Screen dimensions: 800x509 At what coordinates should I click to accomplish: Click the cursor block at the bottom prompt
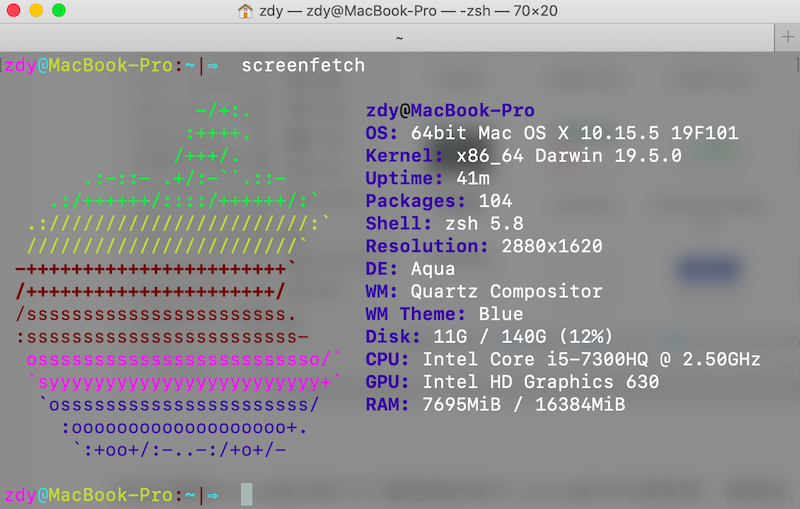click(x=246, y=494)
